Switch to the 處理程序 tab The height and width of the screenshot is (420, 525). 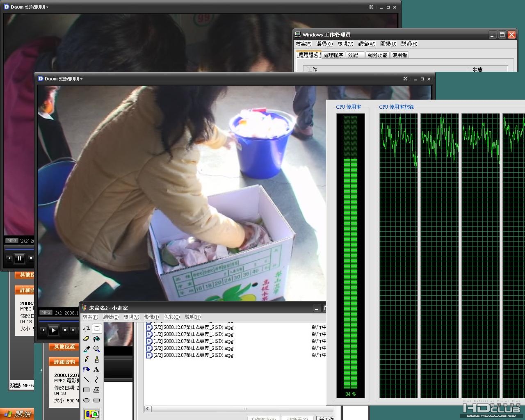[333, 55]
